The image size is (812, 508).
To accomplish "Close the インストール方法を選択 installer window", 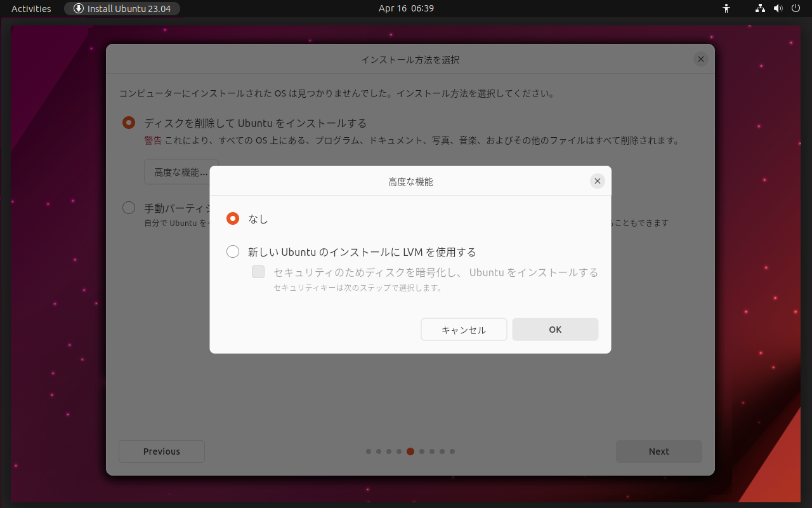I will pyautogui.click(x=700, y=59).
